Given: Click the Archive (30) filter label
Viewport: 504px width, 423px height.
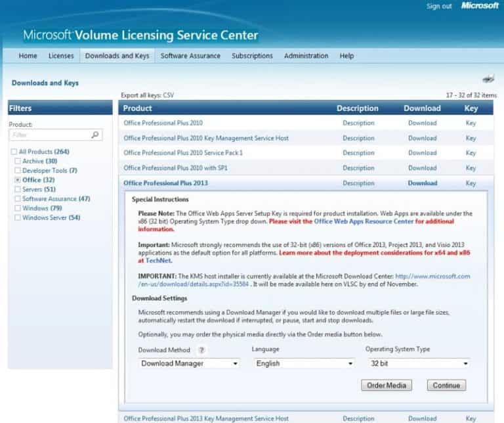Looking at the screenshot, I should pos(40,161).
